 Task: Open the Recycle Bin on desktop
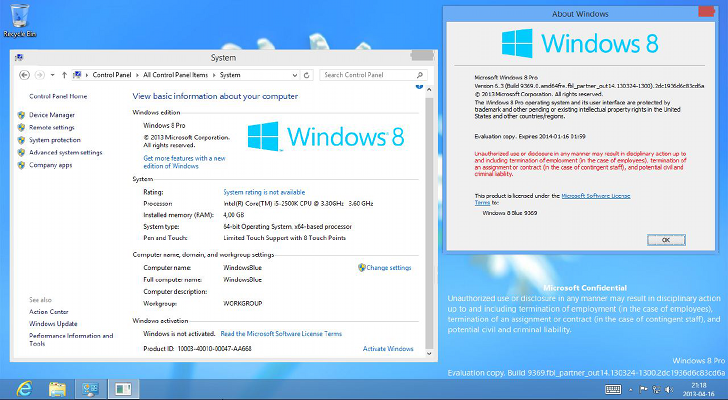[x=21, y=19]
